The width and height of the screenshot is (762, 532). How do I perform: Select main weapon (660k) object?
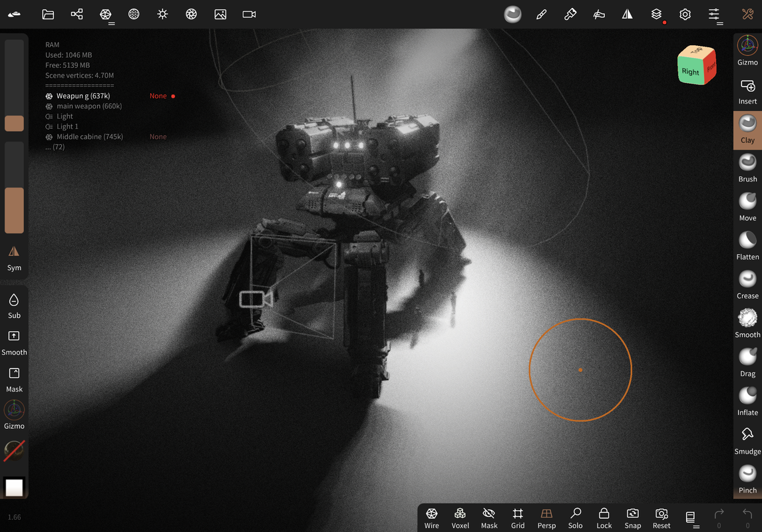[x=89, y=106]
